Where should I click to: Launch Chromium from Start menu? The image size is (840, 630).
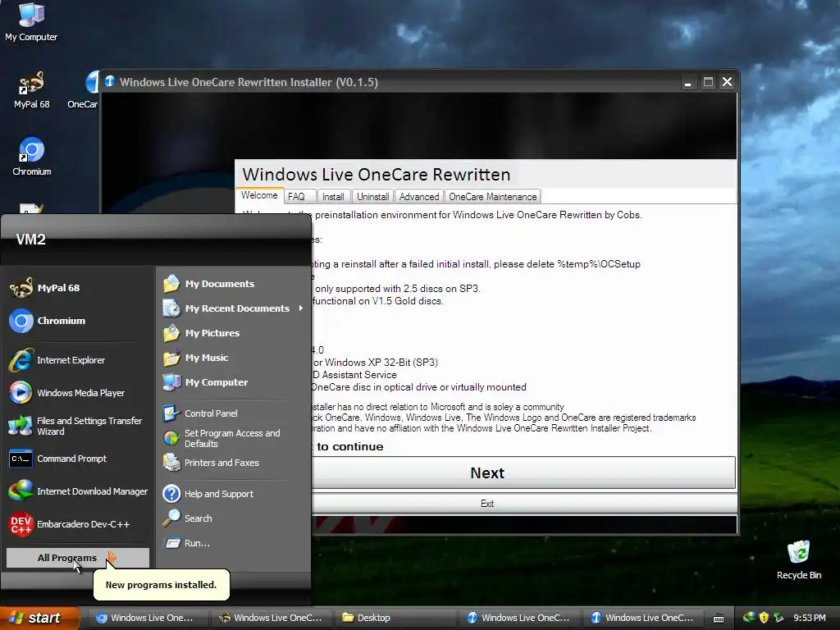click(x=78, y=321)
